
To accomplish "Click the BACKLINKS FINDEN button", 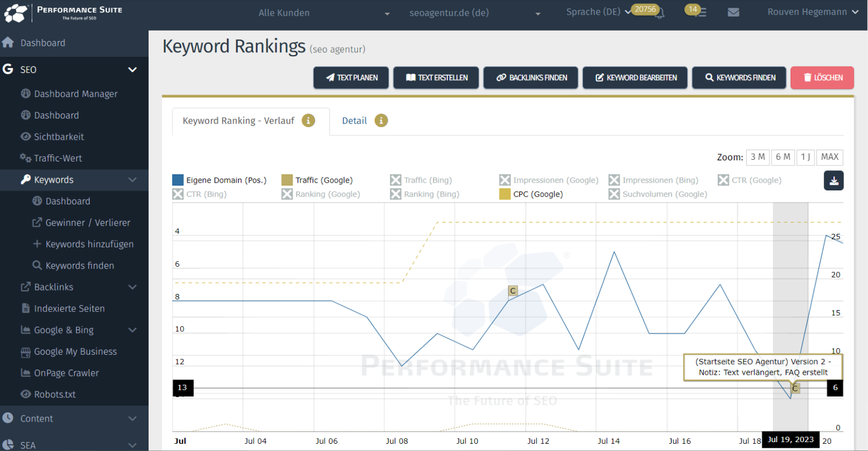I will (531, 77).
